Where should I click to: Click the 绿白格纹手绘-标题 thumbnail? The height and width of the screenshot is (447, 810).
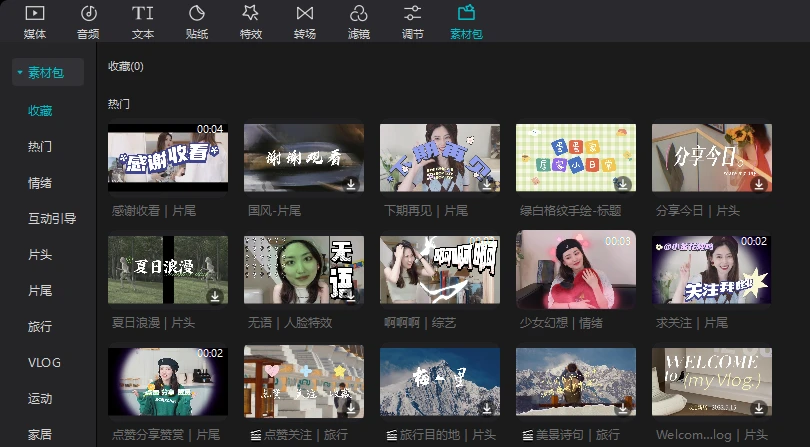575,158
